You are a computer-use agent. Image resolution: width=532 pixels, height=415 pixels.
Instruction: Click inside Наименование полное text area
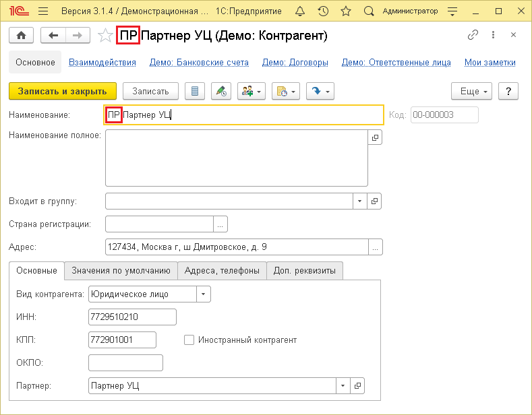pyautogui.click(x=237, y=158)
